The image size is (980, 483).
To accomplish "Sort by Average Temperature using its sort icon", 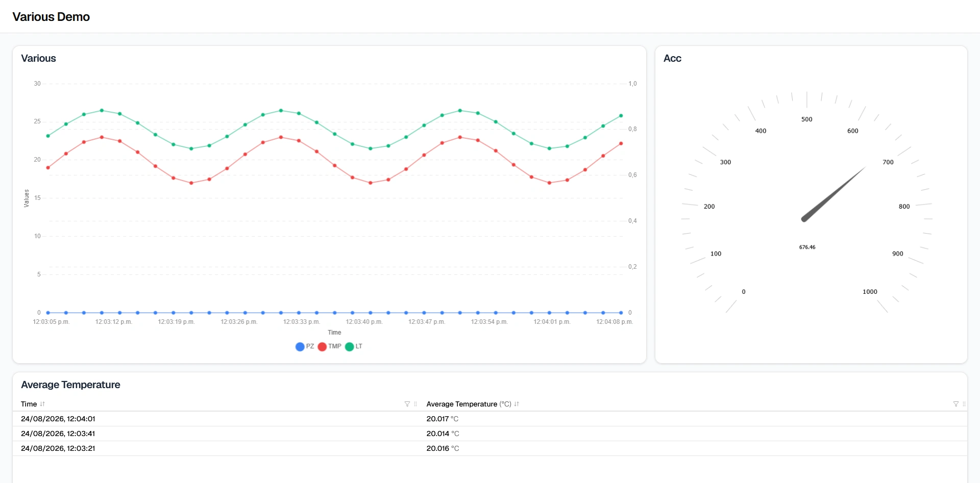I will pyautogui.click(x=517, y=404).
